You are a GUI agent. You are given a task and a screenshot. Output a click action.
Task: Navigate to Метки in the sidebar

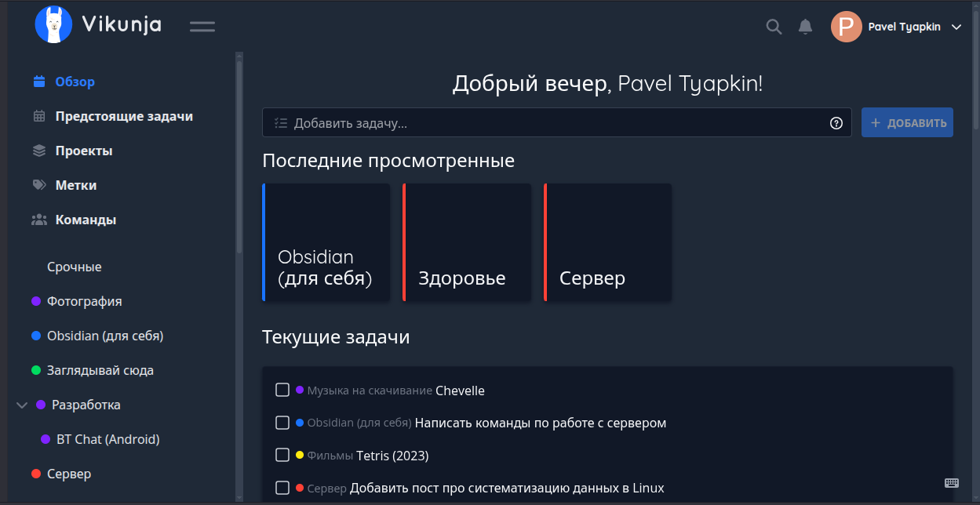click(x=75, y=185)
